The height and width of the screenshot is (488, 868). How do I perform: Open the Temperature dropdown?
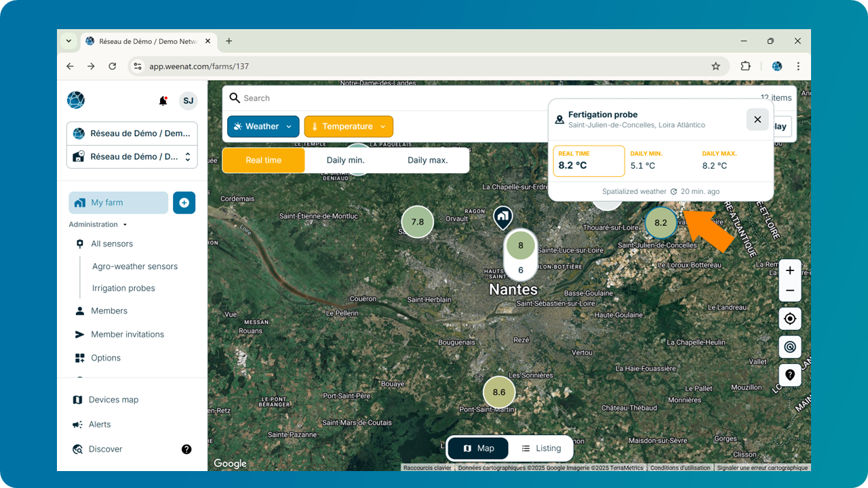(349, 127)
